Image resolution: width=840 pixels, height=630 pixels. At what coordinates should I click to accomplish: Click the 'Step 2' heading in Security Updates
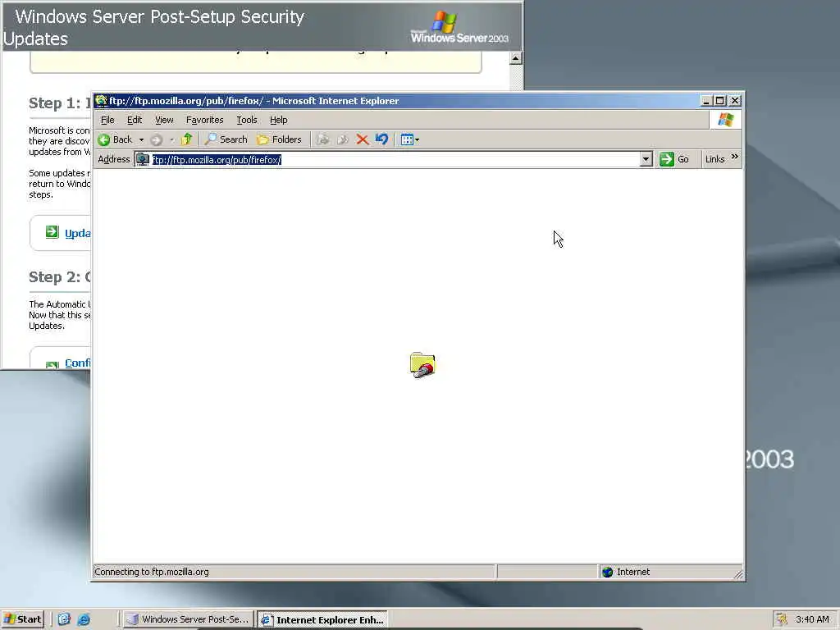point(60,277)
